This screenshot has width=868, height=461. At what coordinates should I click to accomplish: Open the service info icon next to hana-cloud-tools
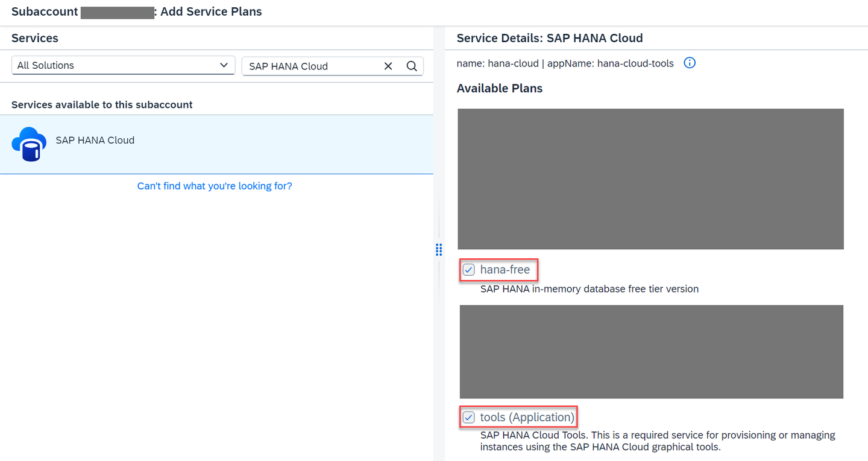(690, 63)
